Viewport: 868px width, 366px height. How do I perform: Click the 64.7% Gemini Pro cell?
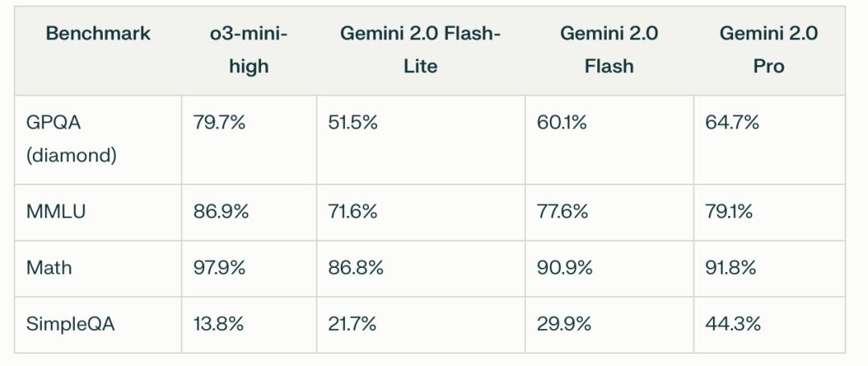tap(732, 123)
